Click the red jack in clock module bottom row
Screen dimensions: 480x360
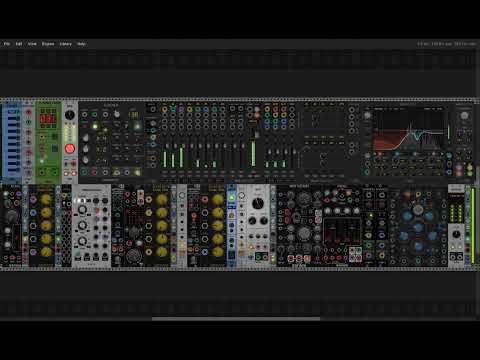(x=94, y=172)
